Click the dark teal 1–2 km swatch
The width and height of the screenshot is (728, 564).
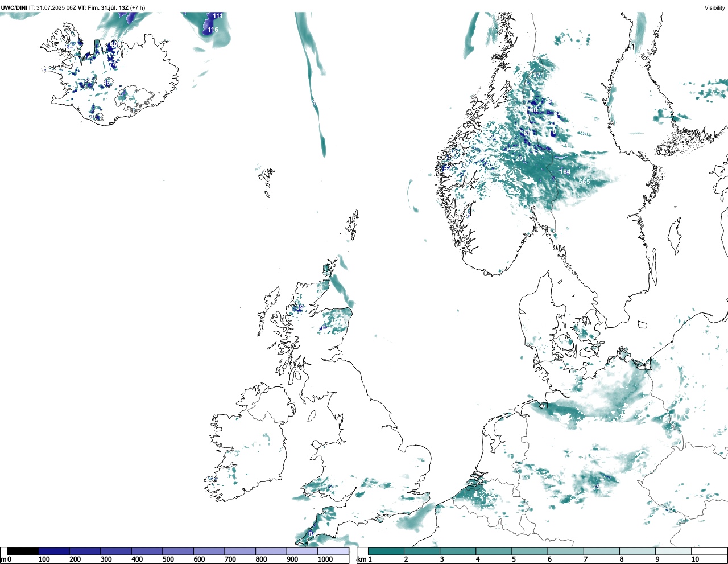tap(386, 551)
